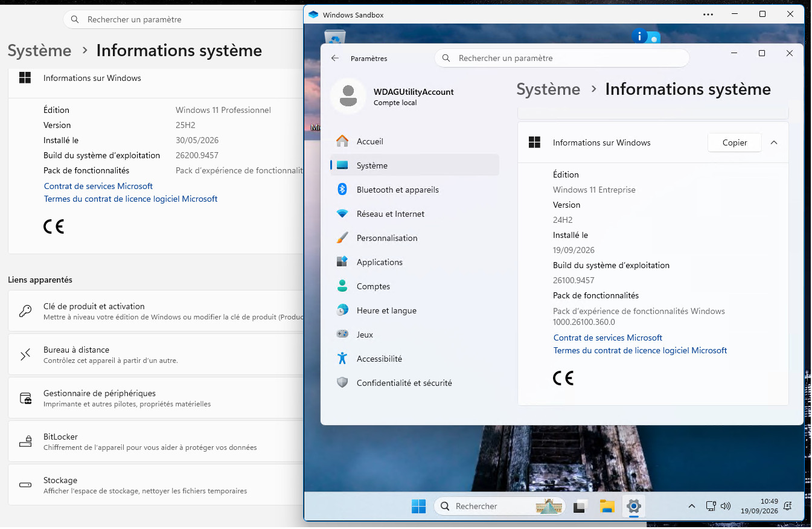Collapse the Informations sur Windows section

click(x=774, y=143)
